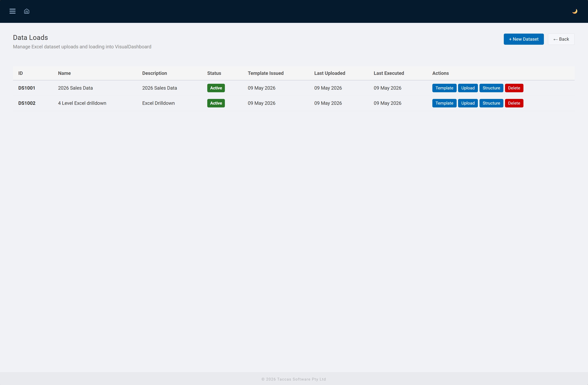Select the Last Uploaded column header
The height and width of the screenshot is (385, 588).
[x=330, y=73]
